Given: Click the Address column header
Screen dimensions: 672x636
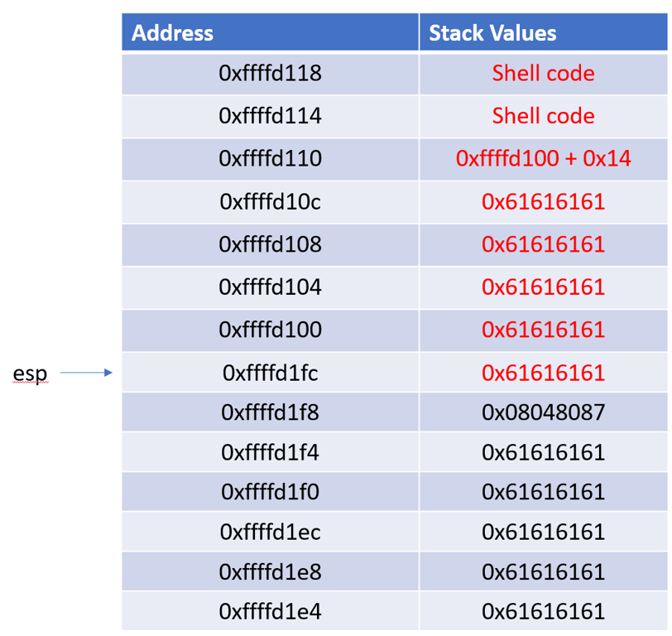Looking at the screenshot, I should coord(172,33).
